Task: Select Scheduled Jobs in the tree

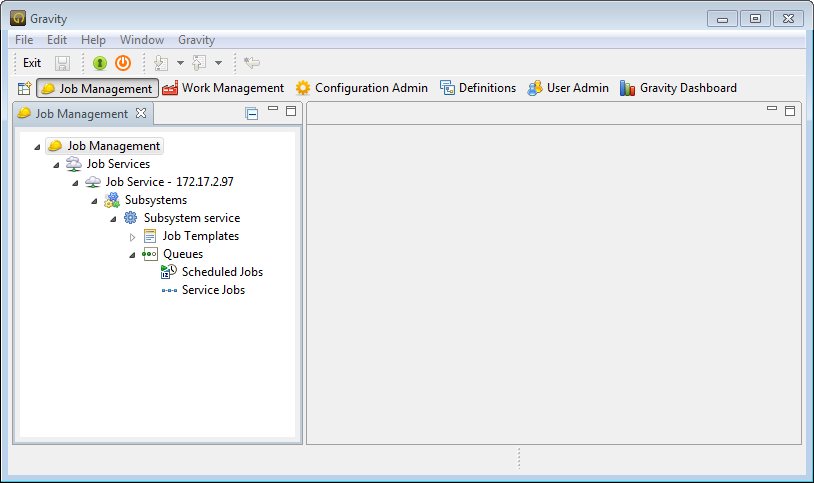Action: 222,272
